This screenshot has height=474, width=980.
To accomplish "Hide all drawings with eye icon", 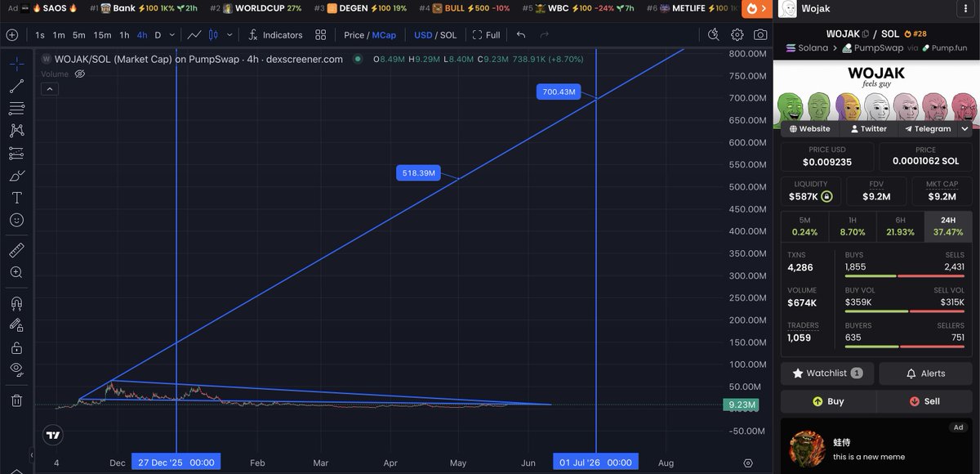I will point(16,369).
